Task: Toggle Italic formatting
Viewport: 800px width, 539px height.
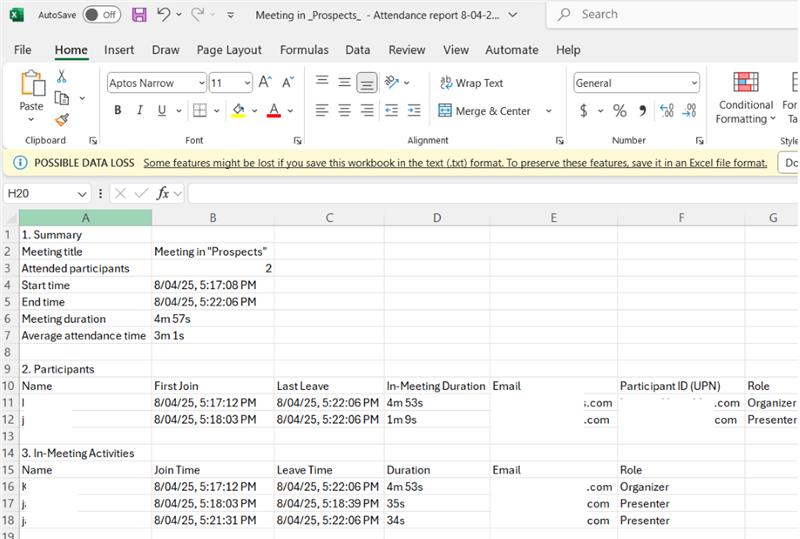Action: (140, 110)
